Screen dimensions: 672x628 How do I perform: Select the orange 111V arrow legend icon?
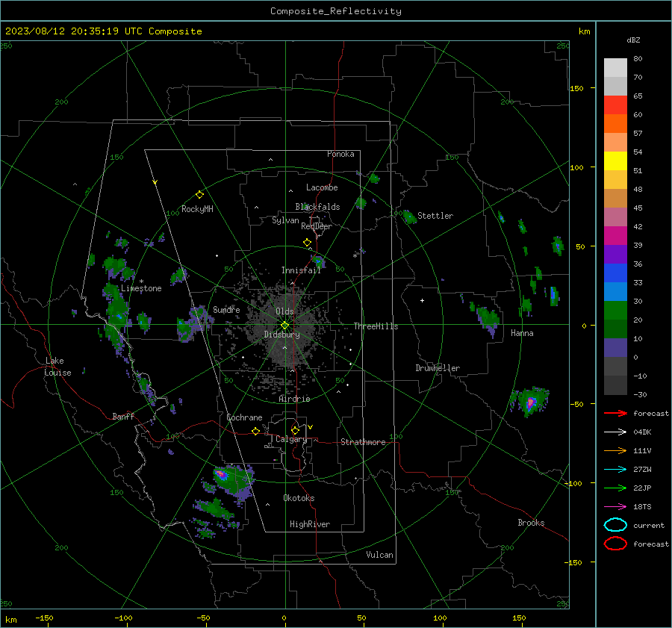[x=615, y=450]
